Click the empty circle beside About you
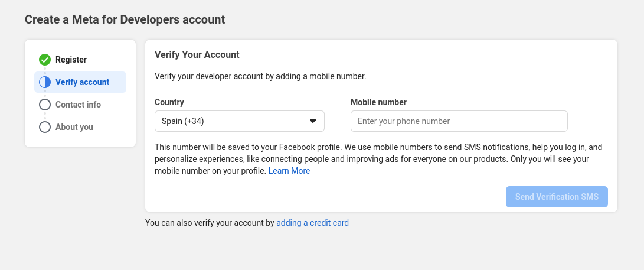Image resolution: width=644 pixels, height=270 pixels. point(45,127)
